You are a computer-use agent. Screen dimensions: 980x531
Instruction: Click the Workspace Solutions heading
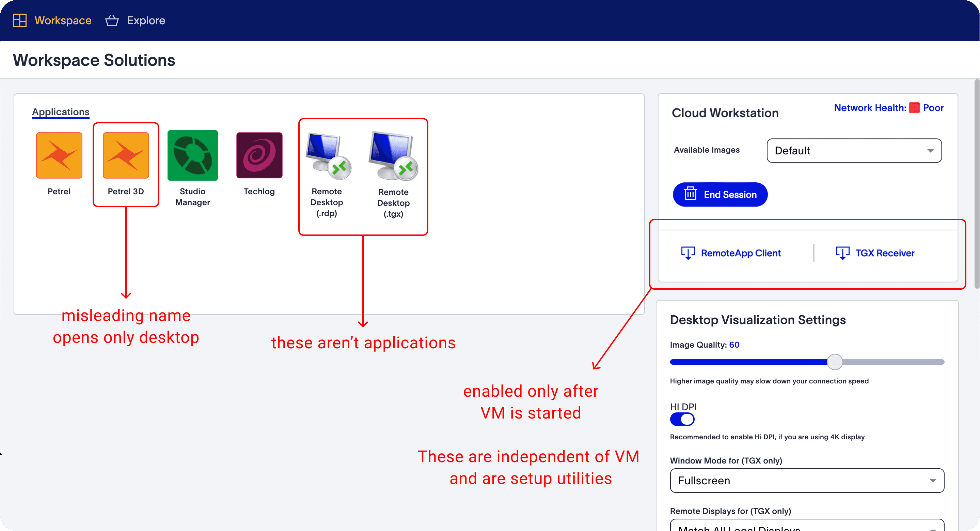coord(94,60)
